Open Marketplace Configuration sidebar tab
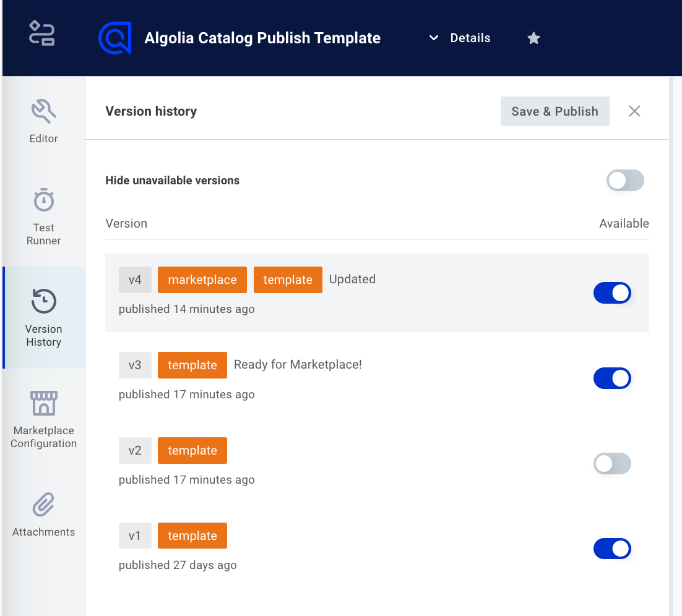The height and width of the screenshot is (616, 682). point(43,419)
